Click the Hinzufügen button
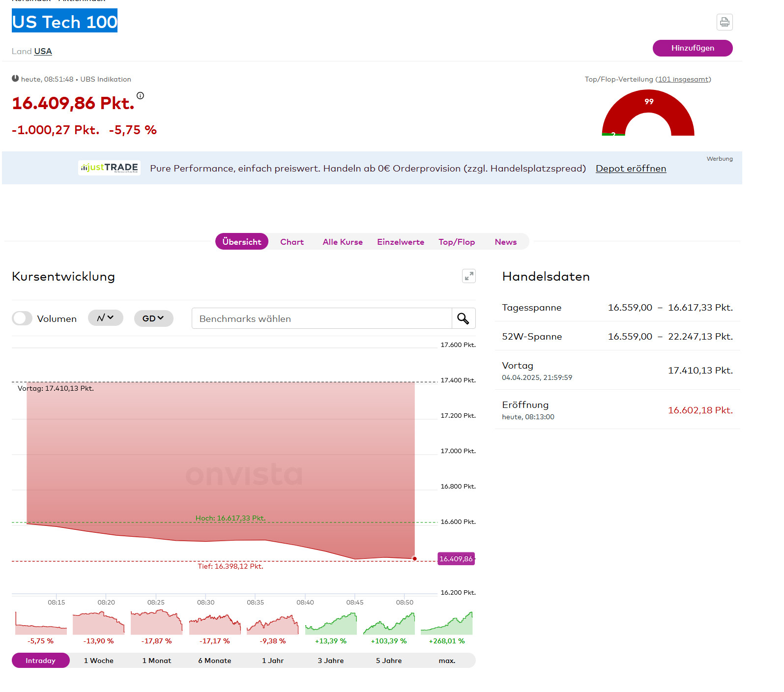 (x=693, y=48)
